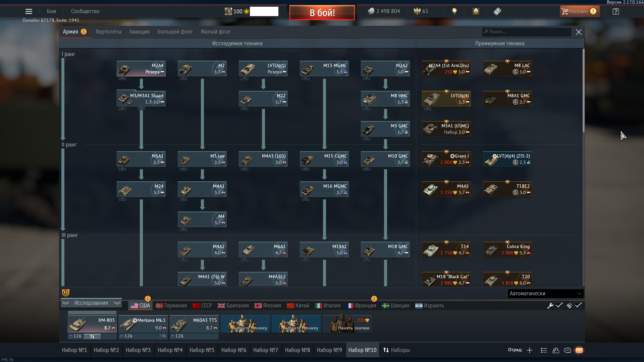This screenshot has width=644, height=362.
Task: Open the contacts friends icon
Action: pyautogui.click(x=556, y=350)
